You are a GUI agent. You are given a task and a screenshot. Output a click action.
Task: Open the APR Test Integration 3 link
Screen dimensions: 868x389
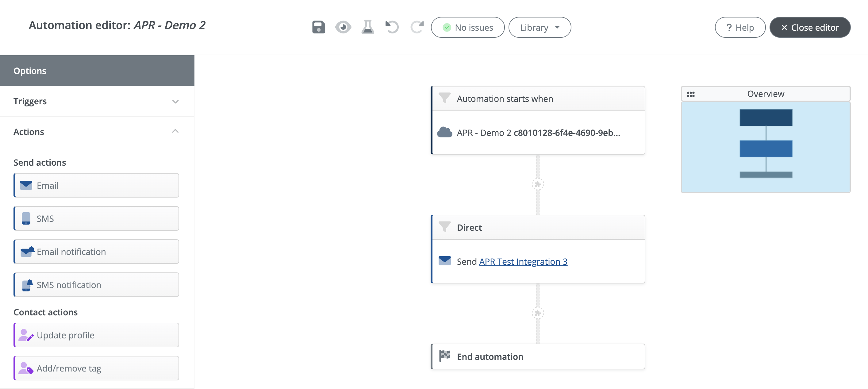coord(523,262)
